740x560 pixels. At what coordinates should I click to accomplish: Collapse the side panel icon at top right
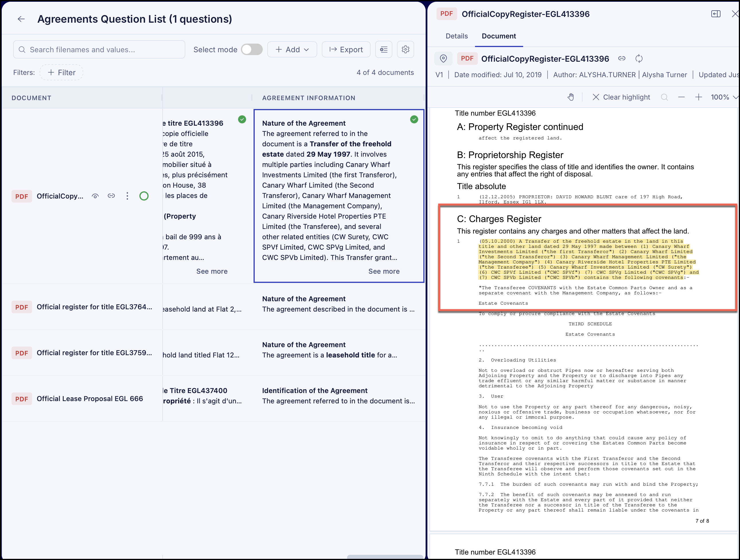point(716,14)
